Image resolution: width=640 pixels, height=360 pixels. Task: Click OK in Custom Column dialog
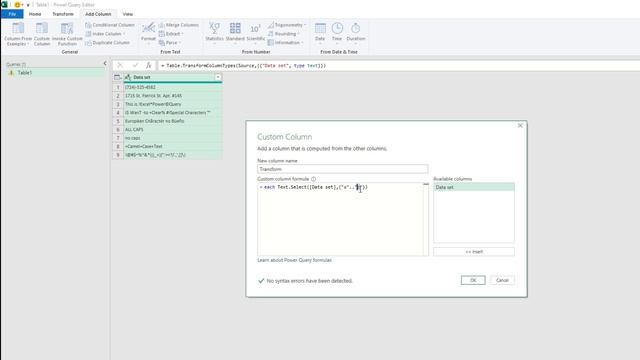tap(473, 280)
